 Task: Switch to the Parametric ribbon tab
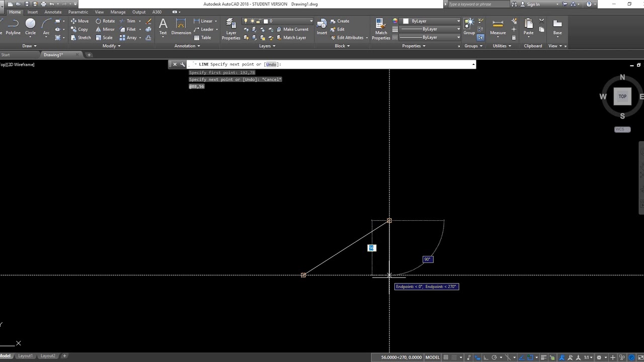tap(78, 12)
